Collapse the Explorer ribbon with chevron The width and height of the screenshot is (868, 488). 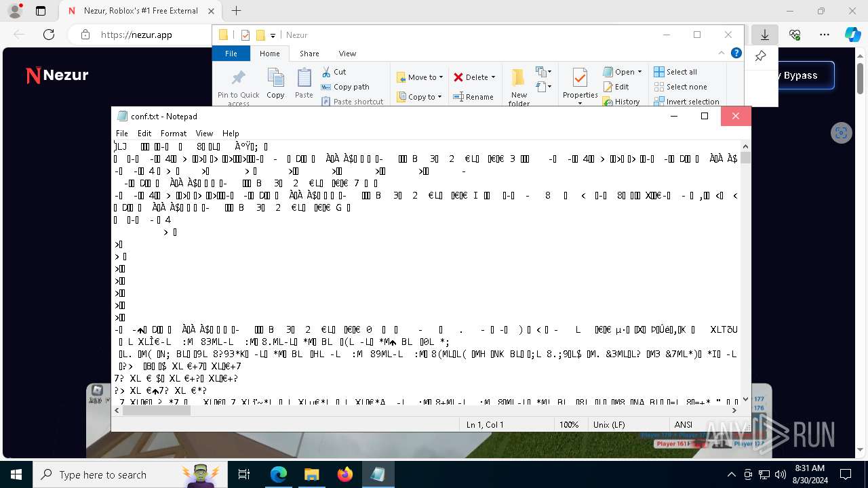(x=722, y=53)
